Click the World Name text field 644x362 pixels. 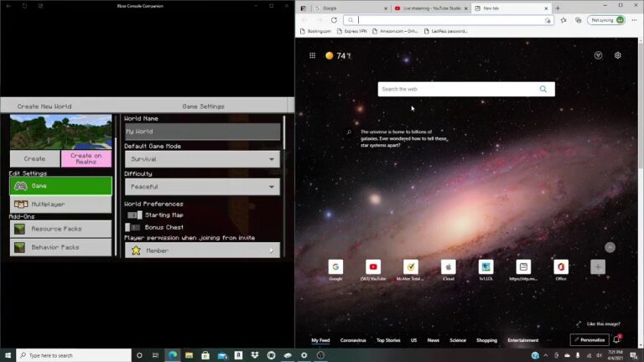click(202, 132)
